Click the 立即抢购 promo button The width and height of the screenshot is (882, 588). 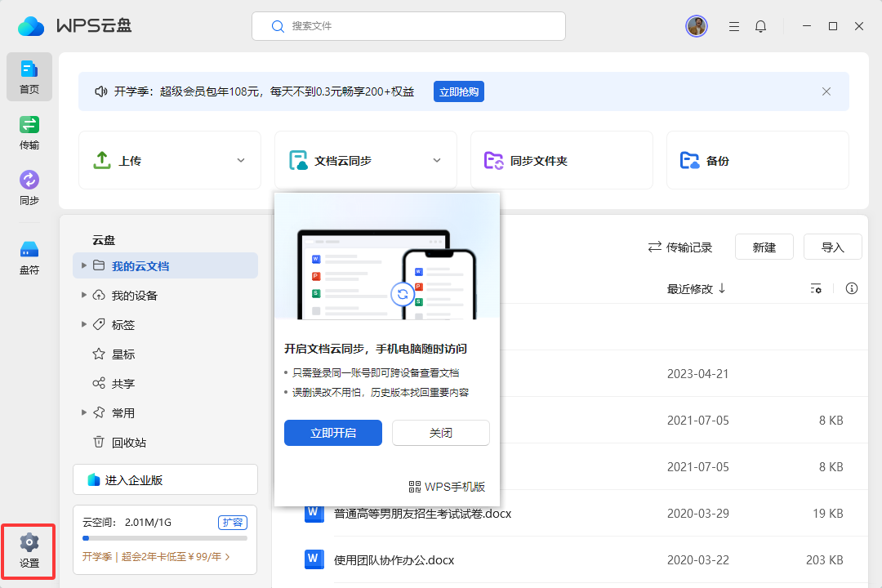(459, 91)
